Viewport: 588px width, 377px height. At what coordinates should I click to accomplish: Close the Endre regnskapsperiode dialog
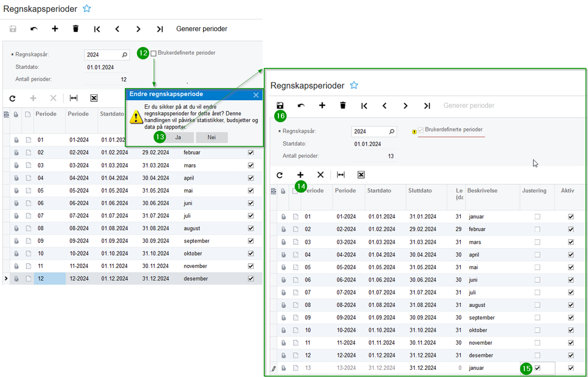tap(256, 94)
